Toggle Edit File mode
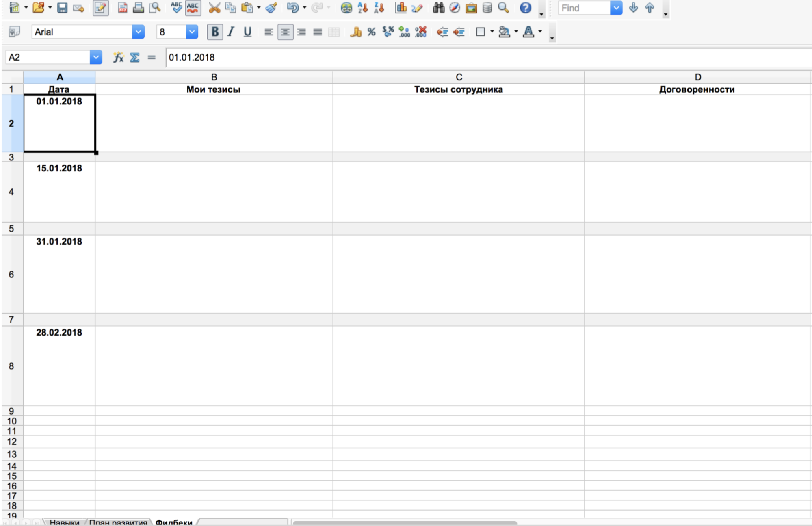Viewport: 812px width, 526px height. click(100, 8)
